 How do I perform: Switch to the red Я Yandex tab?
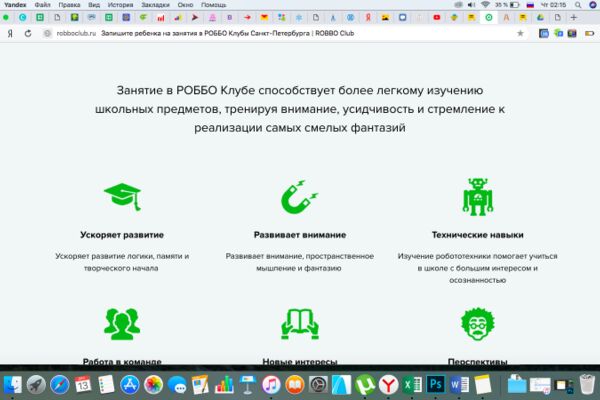tap(368, 17)
